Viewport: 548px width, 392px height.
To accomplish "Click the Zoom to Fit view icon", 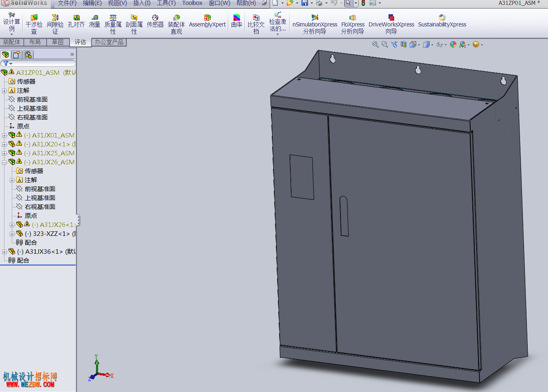I will coord(376,44).
